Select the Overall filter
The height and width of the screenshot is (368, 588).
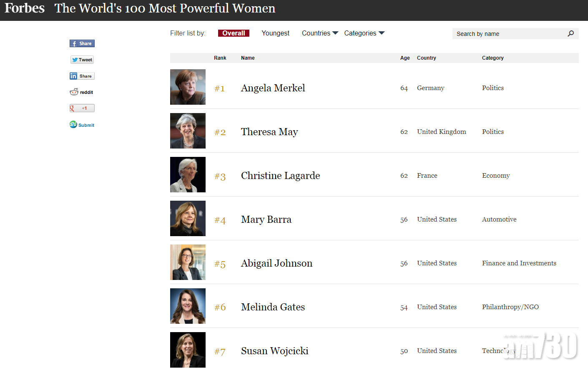pos(234,33)
